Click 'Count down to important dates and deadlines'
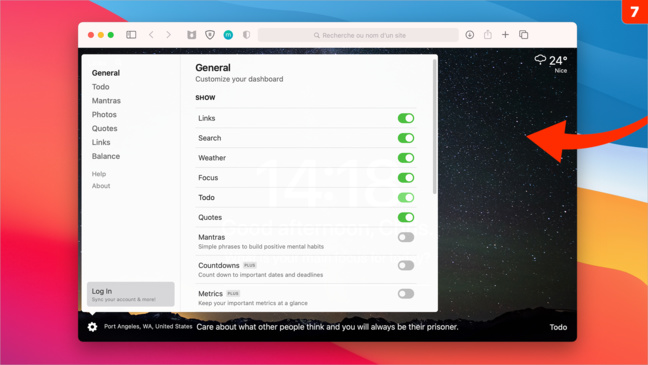Screen dimensions: 648x365 [260, 275]
